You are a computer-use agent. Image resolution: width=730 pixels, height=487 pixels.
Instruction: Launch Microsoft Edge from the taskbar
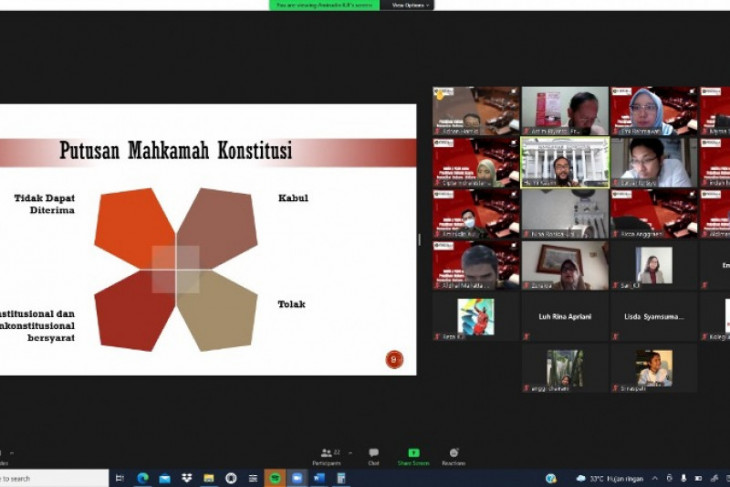point(143,478)
